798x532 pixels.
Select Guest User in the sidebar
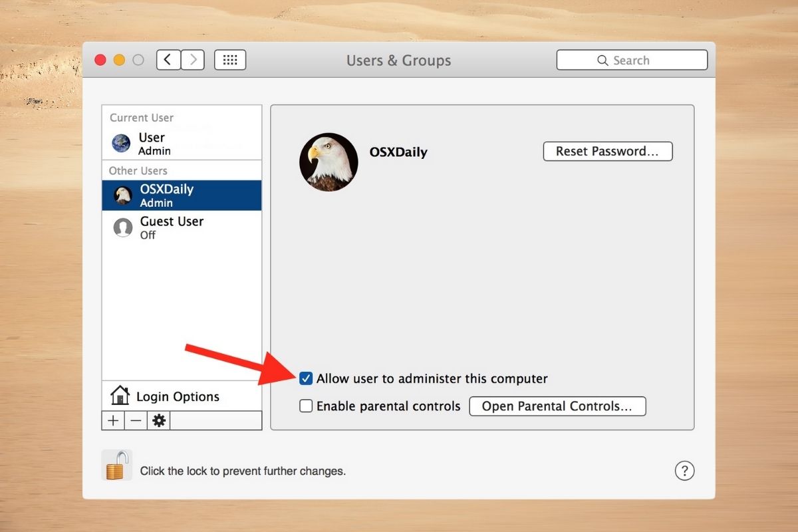[x=182, y=227]
